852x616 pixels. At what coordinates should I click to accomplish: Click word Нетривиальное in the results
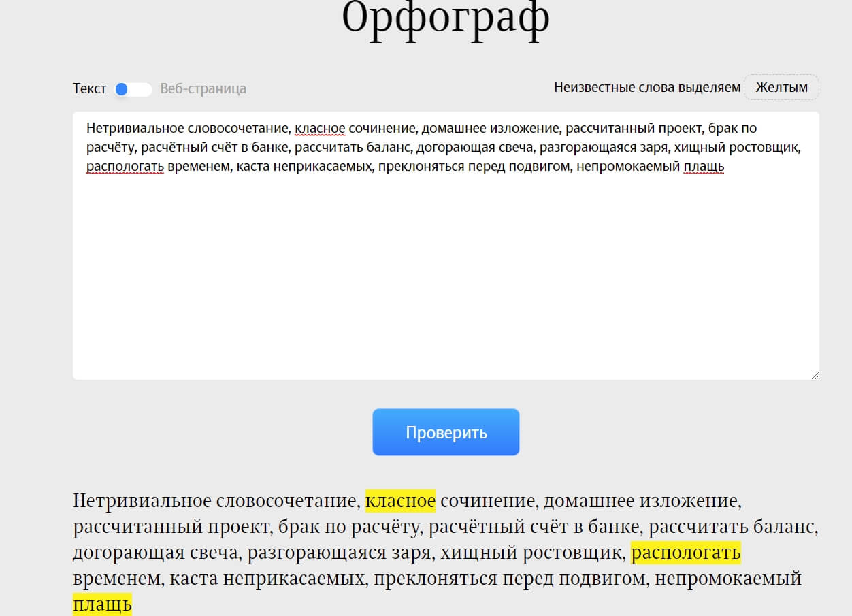click(142, 501)
